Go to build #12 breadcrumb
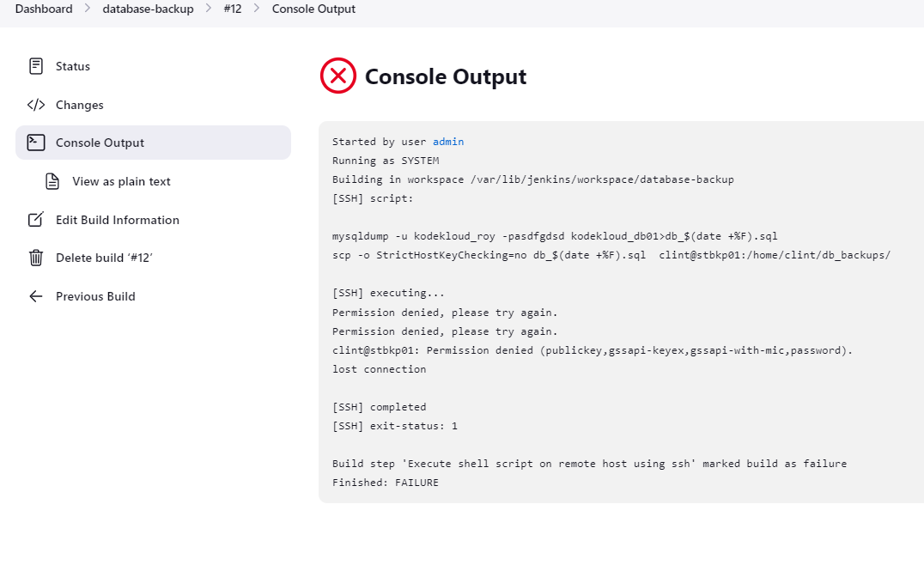924x565 pixels. tap(233, 9)
